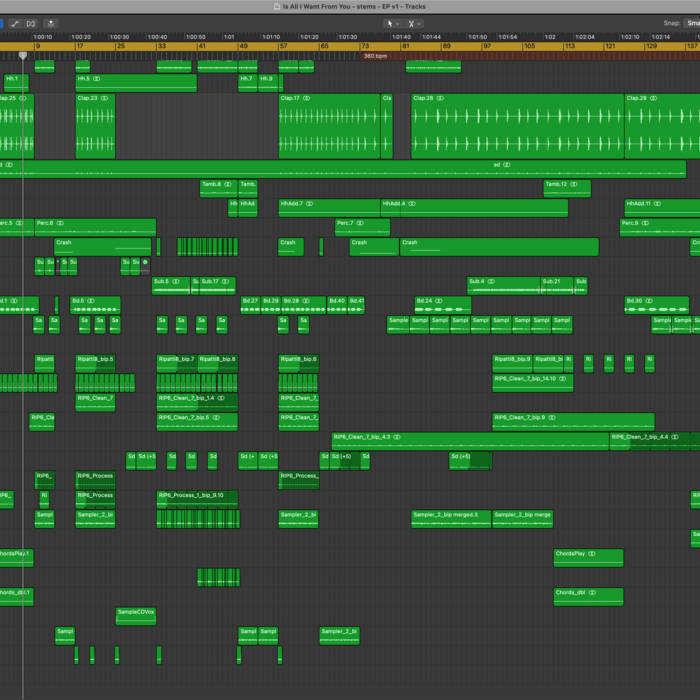The height and width of the screenshot is (700, 700).
Task: Click the loop icon on HhAdd.4 region
Action: (x=412, y=204)
